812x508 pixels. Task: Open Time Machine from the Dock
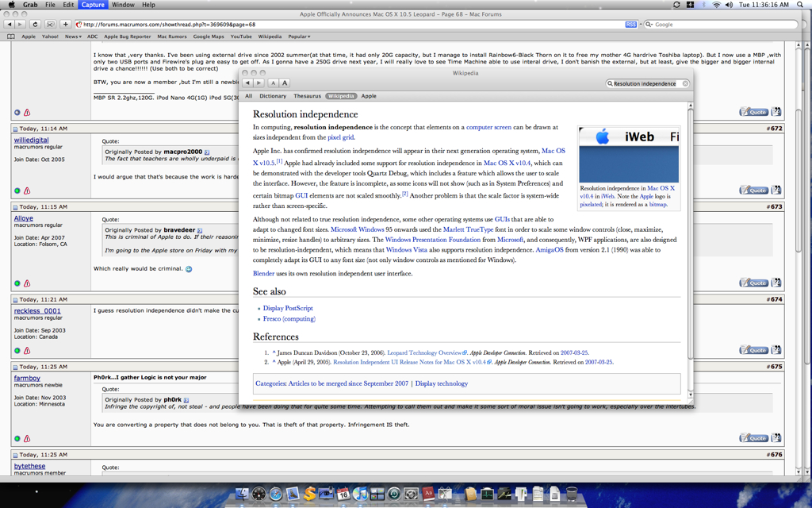pos(393,494)
